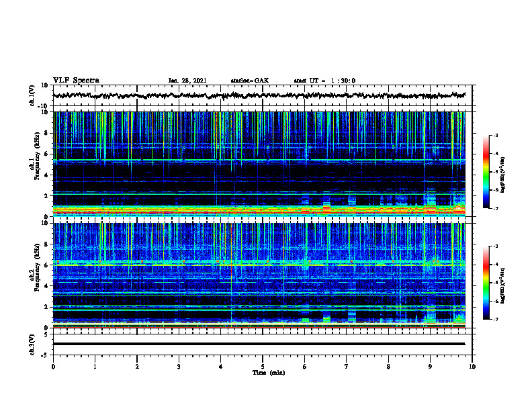Click the "-7" tick on ch.2 colorbar
Screen dimensions: 532x411
(496, 319)
